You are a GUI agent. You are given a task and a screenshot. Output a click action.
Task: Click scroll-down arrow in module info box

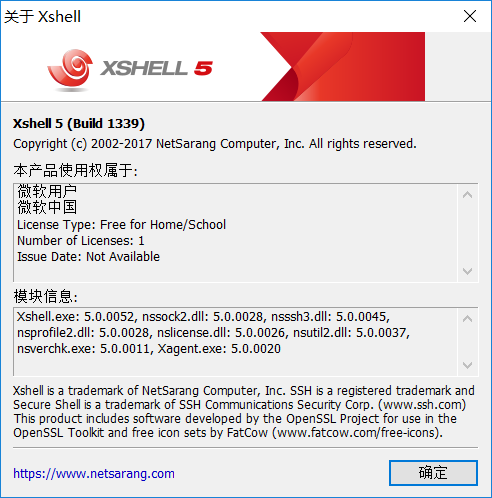pyautogui.click(x=468, y=365)
